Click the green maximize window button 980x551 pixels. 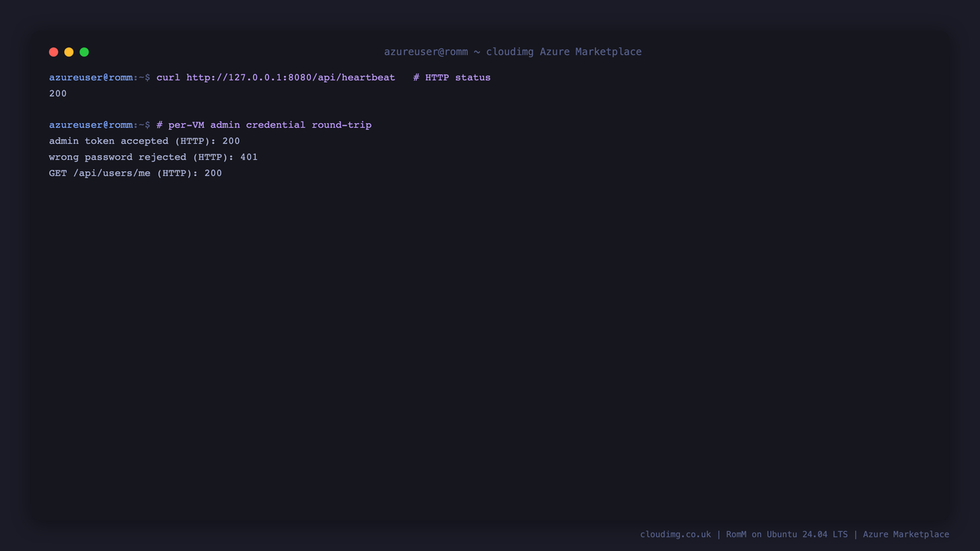(84, 52)
